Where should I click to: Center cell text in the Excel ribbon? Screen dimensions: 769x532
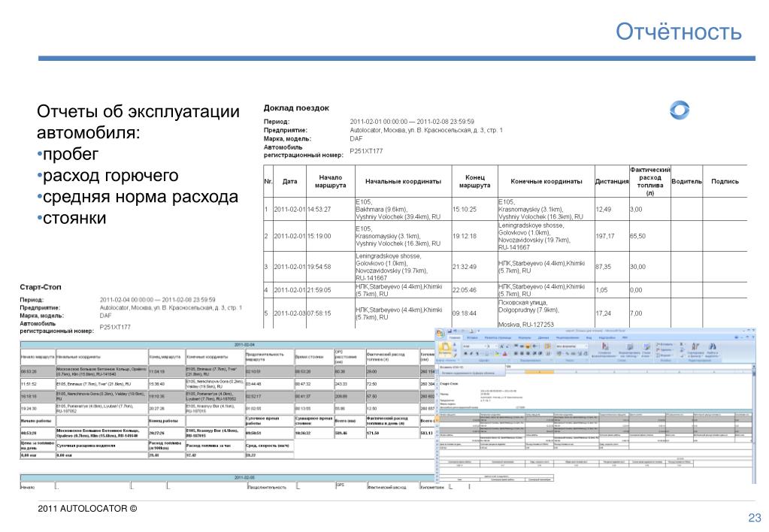click(x=522, y=353)
